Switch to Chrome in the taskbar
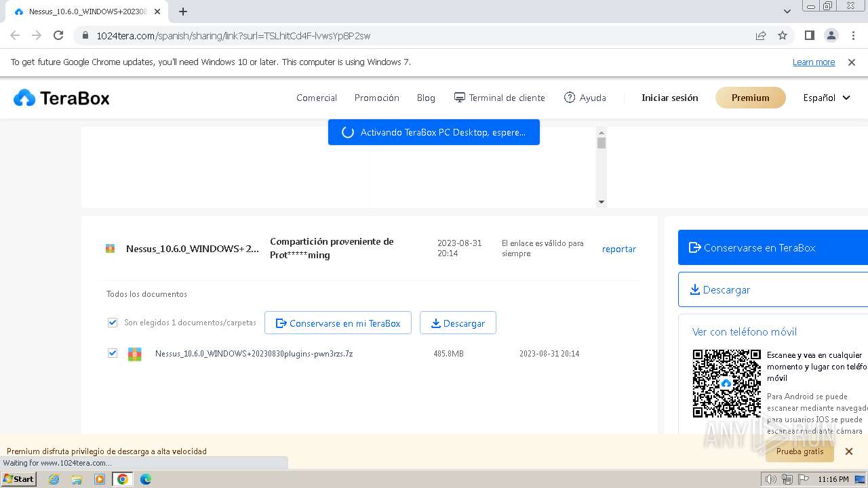The height and width of the screenshot is (488, 868). click(123, 479)
